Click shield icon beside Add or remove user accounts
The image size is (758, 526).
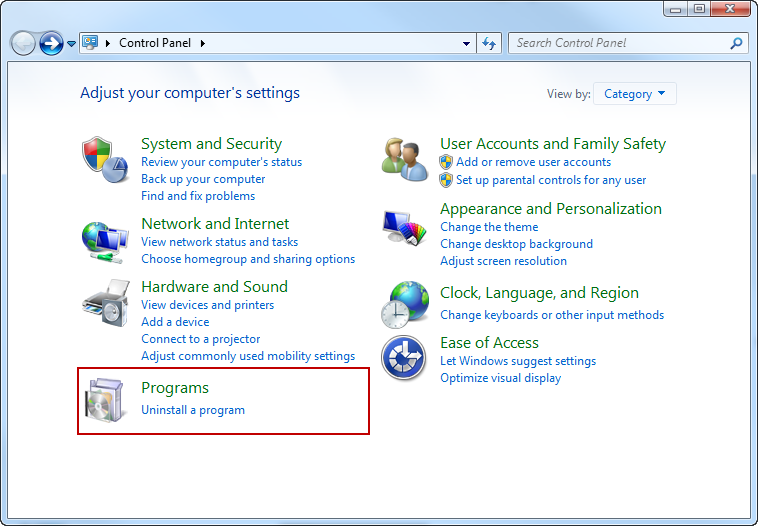pyautogui.click(x=446, y=162)
